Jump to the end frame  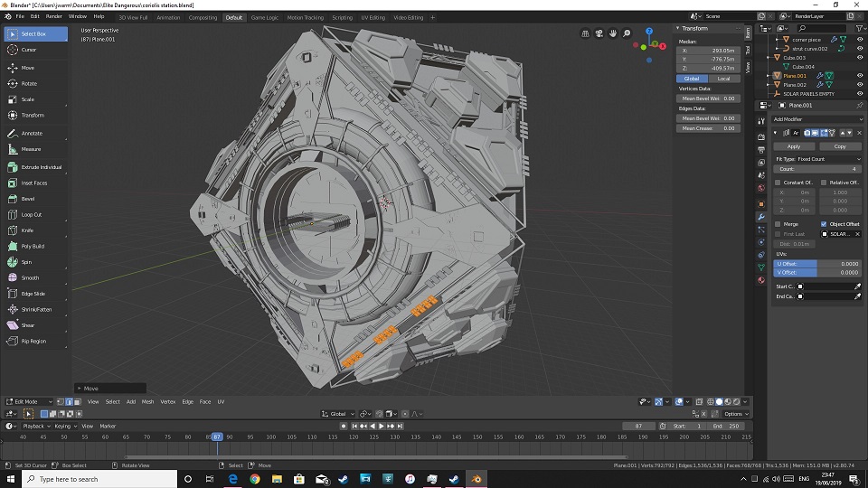click(x=400, y=426)
